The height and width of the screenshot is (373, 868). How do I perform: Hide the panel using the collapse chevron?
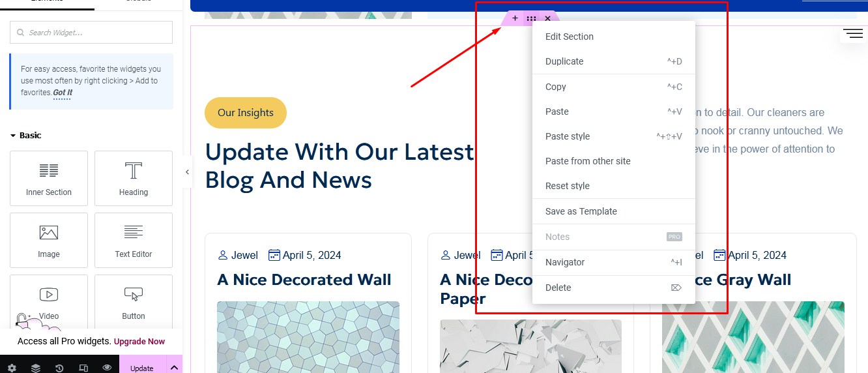187,172
